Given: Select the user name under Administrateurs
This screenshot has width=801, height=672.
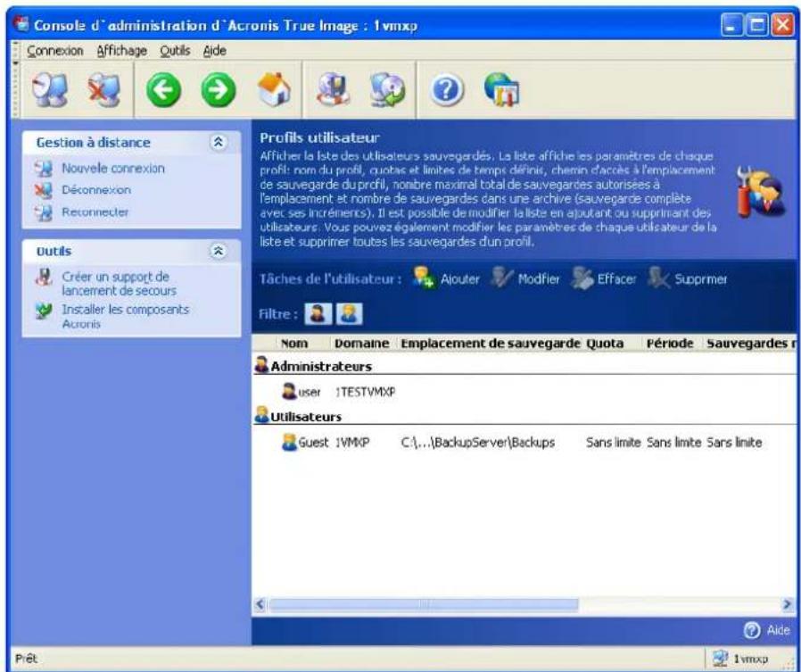Looking at the screenshot, I should click(x=310, y=393).
